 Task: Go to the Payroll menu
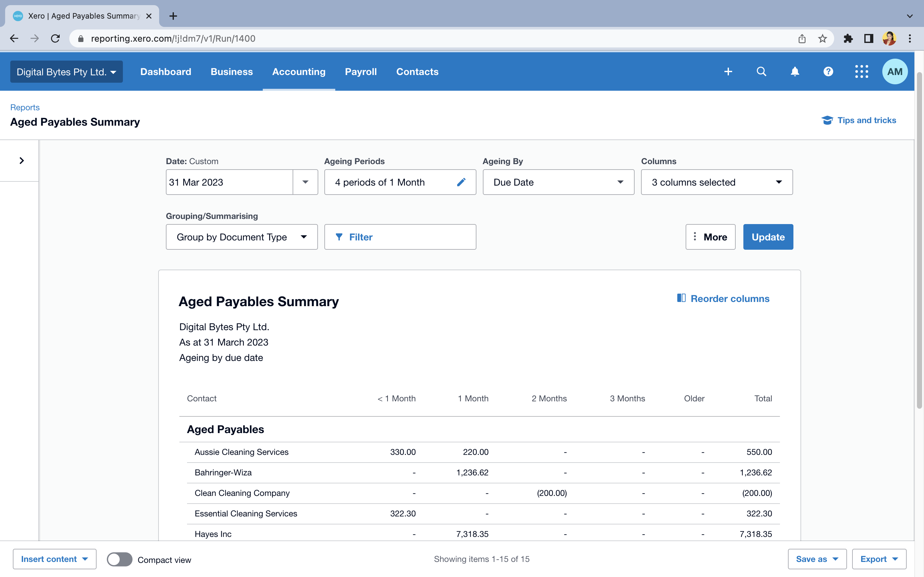(x=360, y=72)
